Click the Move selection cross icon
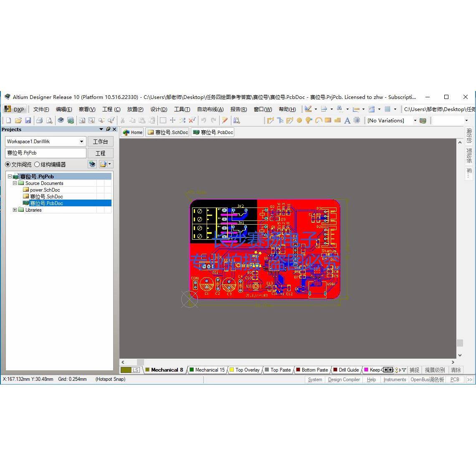 (x=172, y=120)
